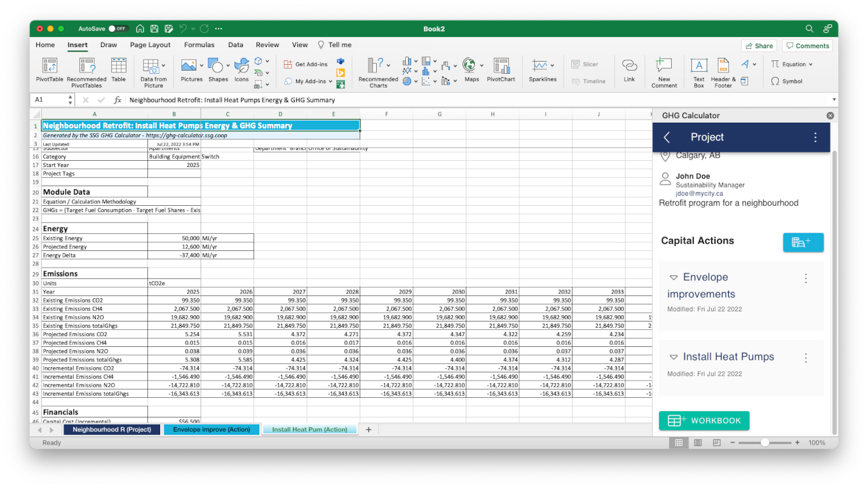Add a New Comment
This screenshot has width=868, height=488.
click(664, 72)
